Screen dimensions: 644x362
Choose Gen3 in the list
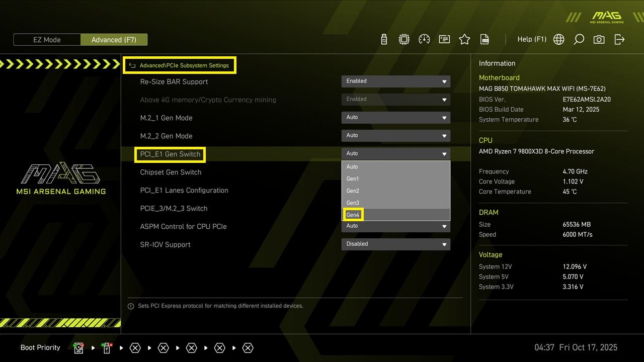click(395, 203)
